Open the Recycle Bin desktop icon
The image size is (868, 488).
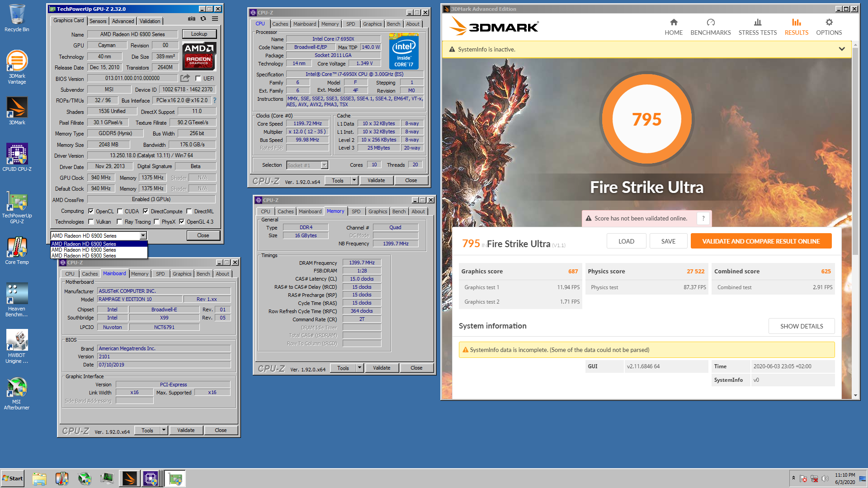[17, 18]
